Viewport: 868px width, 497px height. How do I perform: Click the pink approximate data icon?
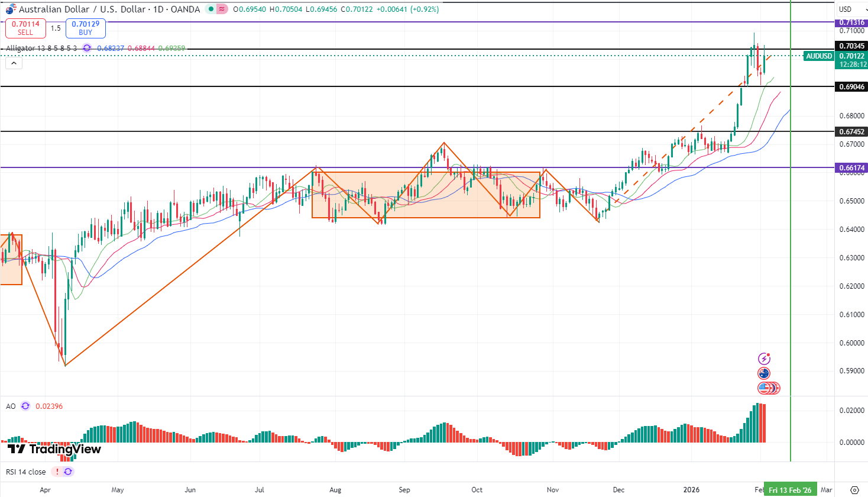(x=222, y=9)
